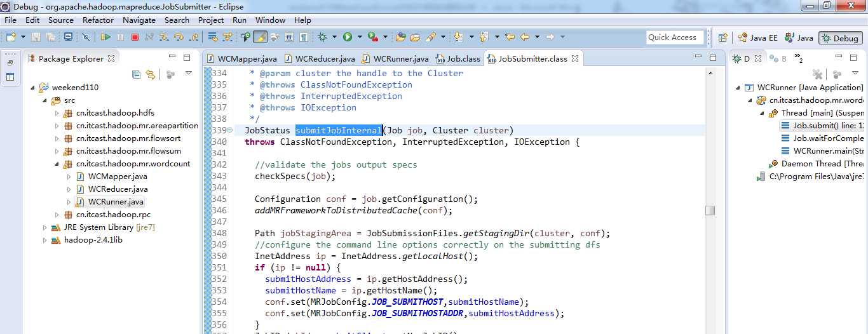Expand the cn.itcast.hadoop.hdfs package
This screenshot has height=334, width=868.
[57, 113]
